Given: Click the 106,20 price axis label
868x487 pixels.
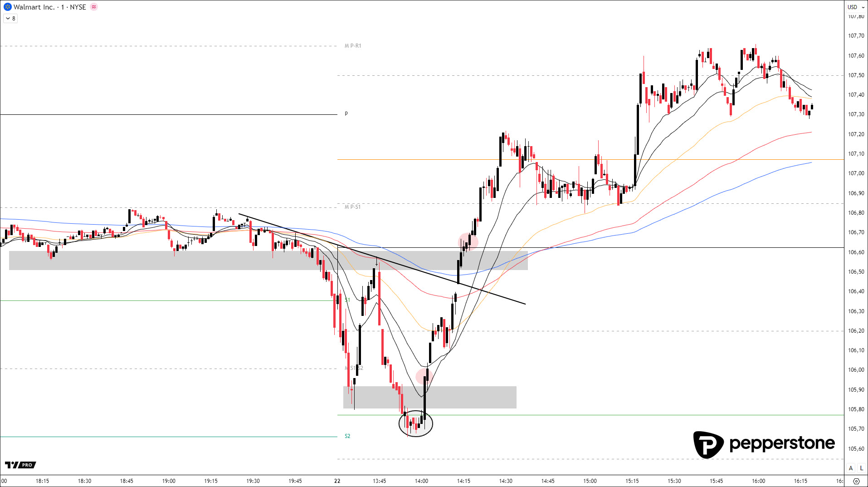Looking at the screenshot, I should click(856, 331).
